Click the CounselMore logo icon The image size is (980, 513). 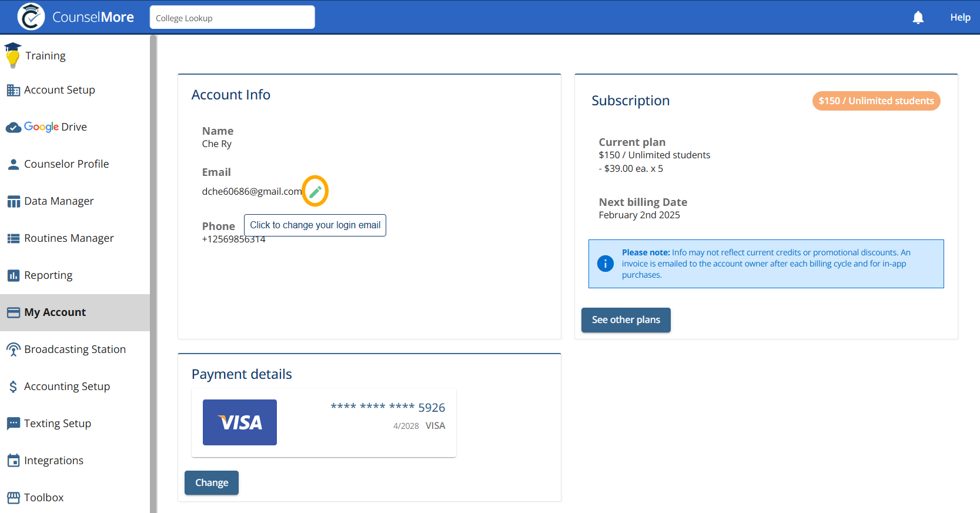[31, 16]
